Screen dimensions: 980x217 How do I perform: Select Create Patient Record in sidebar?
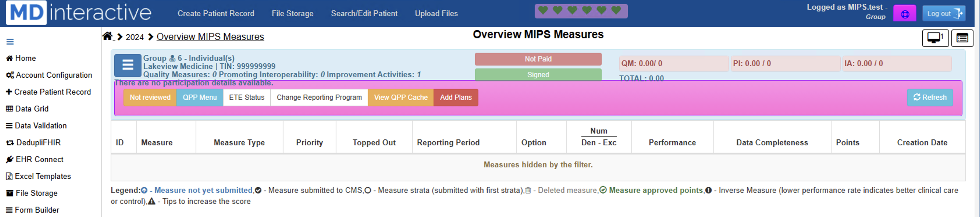click(x=48, y=92)
